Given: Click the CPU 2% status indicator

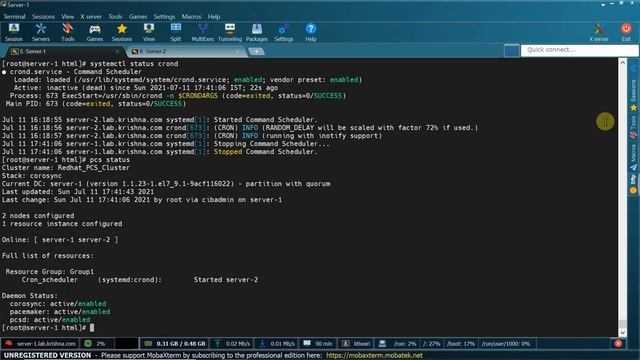Looking at the screenshot, I should pos(95,344).
